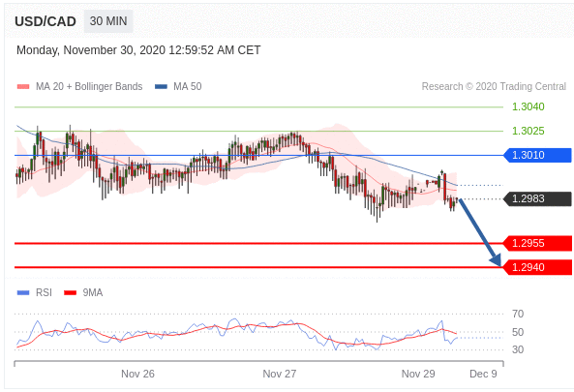This screenshot has height=392, width=574.
Task: Toggle the RSI legend label
Action: point(44,293)
